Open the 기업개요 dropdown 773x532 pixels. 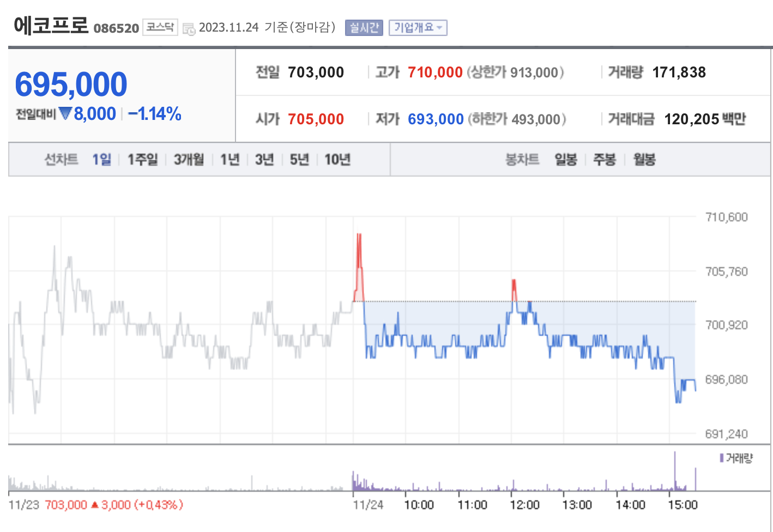pos(418,28)
